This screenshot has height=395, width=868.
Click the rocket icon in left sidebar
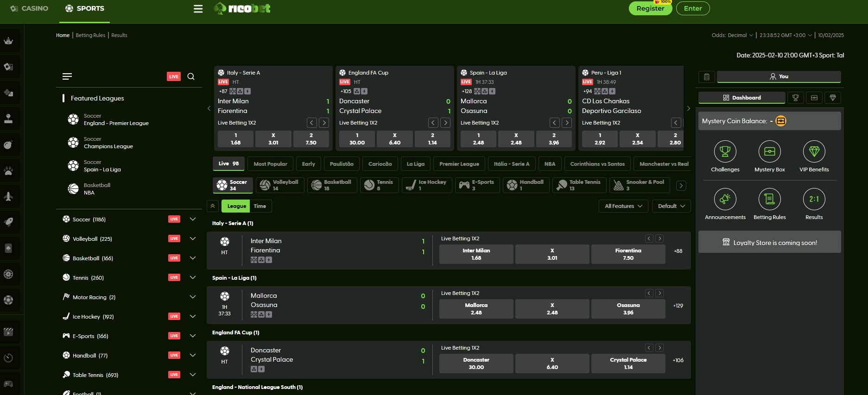[8, 222]
